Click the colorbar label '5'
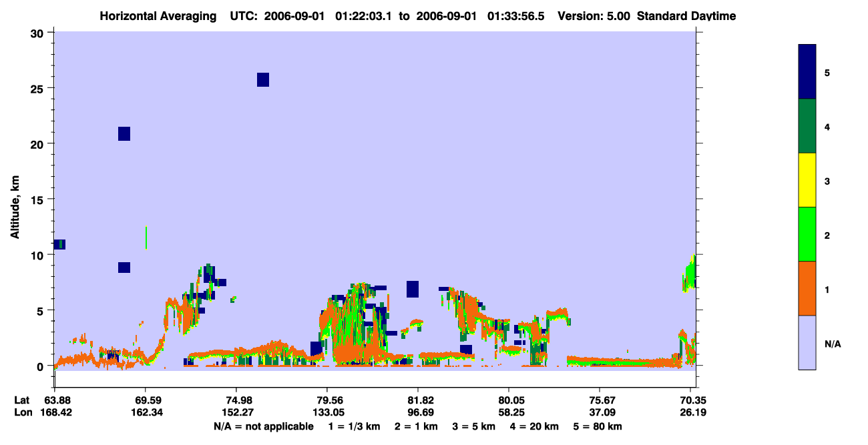Screen dimensions: 868x445 [x=827, y=72]
